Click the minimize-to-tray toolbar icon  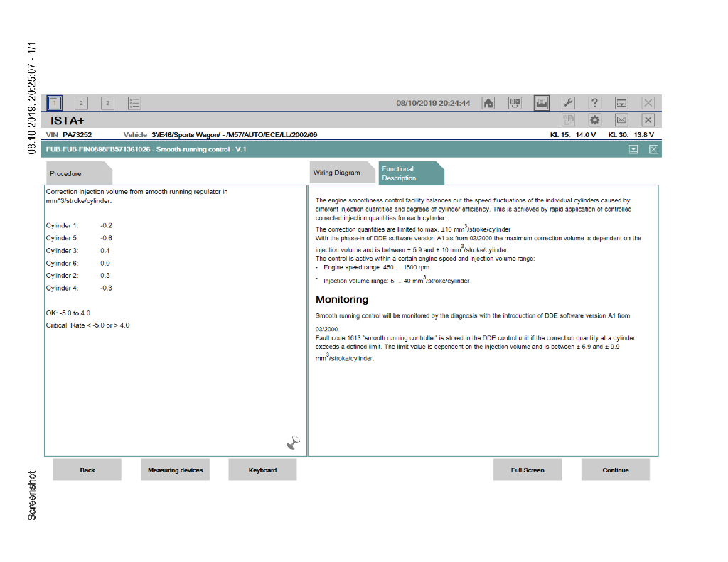(621, 103)
